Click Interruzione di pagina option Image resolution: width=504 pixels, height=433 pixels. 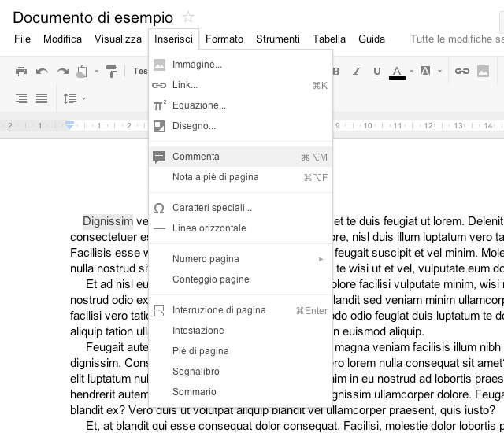[219, 310]
